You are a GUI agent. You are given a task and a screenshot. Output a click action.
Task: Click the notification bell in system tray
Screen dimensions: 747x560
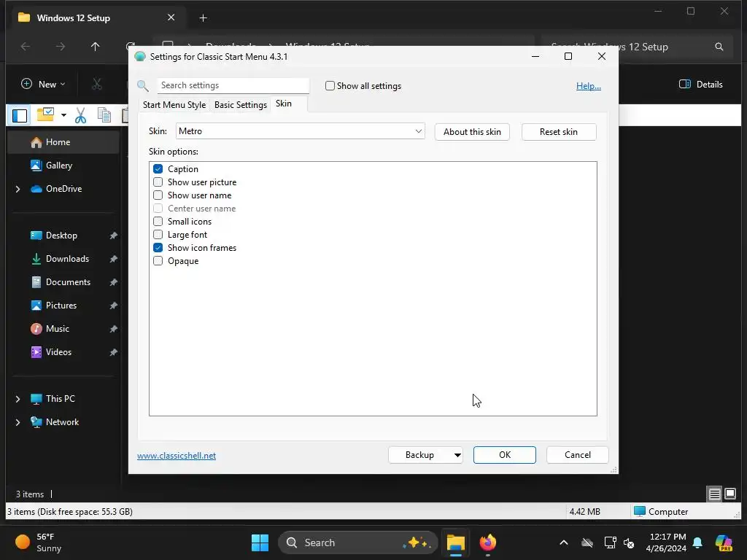click(697, 542)
